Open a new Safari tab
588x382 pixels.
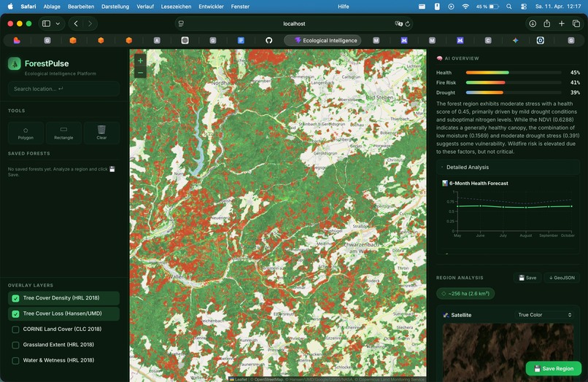(562, 23)
